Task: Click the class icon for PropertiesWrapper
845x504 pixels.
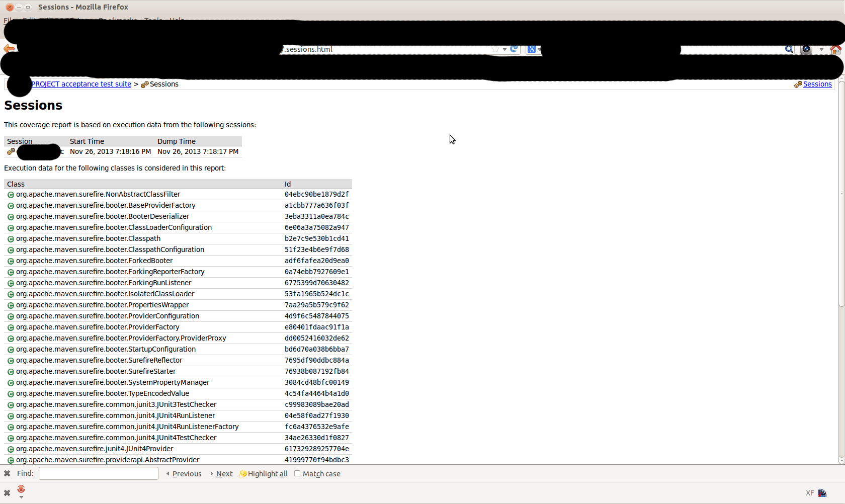Action: point(11,305)
